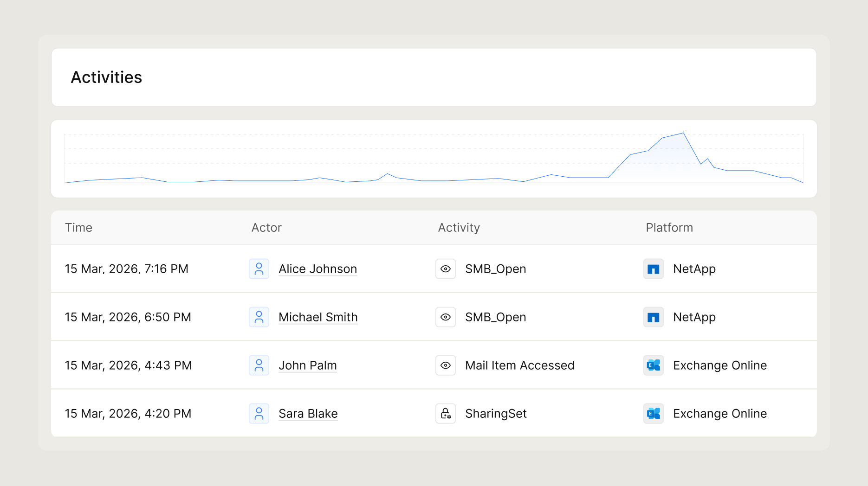Image resolution: width=868 pixels, height=486 pixels.
Task: Click the Time column header
Action: [x=78, y=228]
